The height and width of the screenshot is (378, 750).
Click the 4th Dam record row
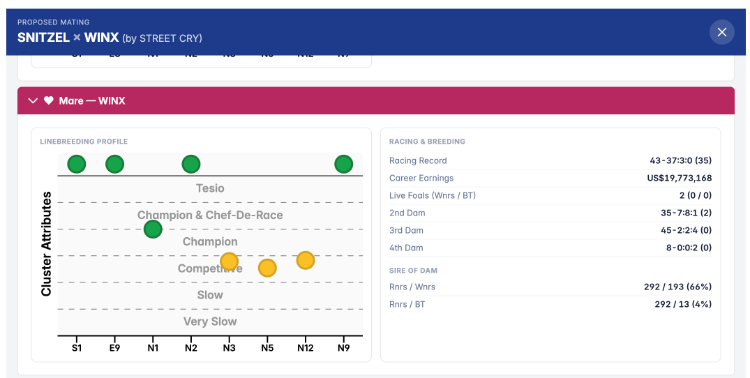pos(550,248)
